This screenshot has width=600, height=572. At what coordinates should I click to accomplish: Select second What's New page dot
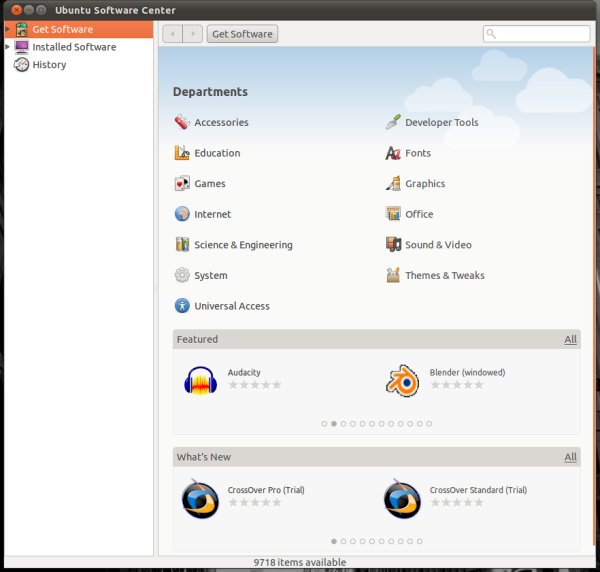point(343,541)
